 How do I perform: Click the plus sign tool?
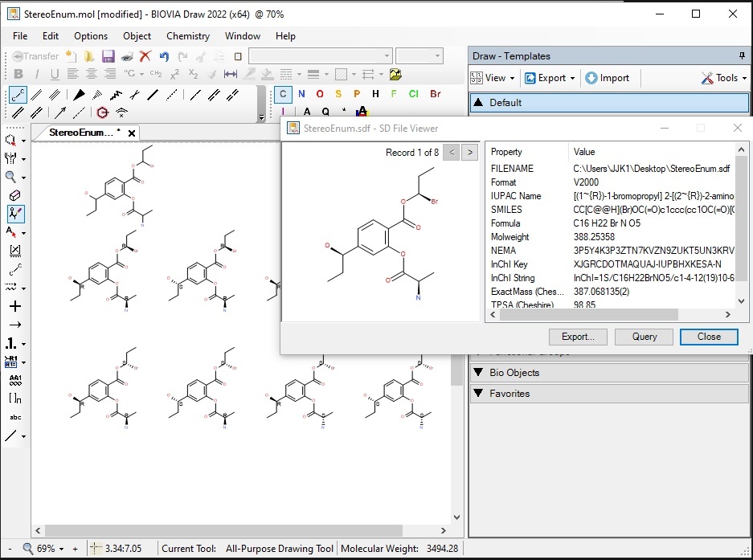(14, 306)
